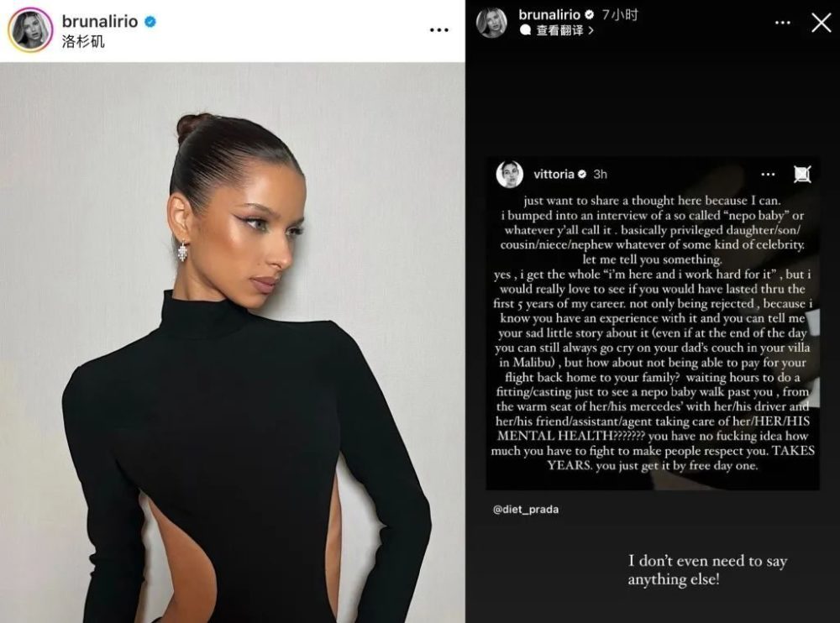Close the story viewer with the X
Image resolution: width=840 pixels, height=623 pixels.
point(821,23)
